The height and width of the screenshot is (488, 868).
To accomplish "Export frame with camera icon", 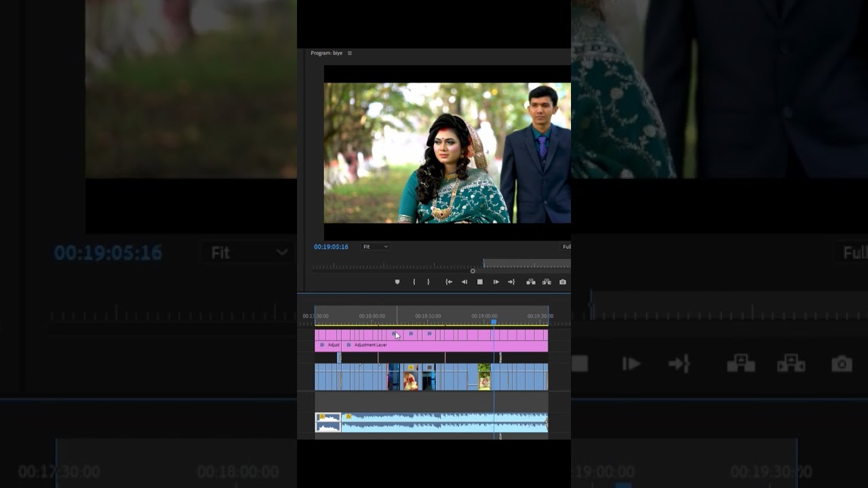I will tap(562, 282).
